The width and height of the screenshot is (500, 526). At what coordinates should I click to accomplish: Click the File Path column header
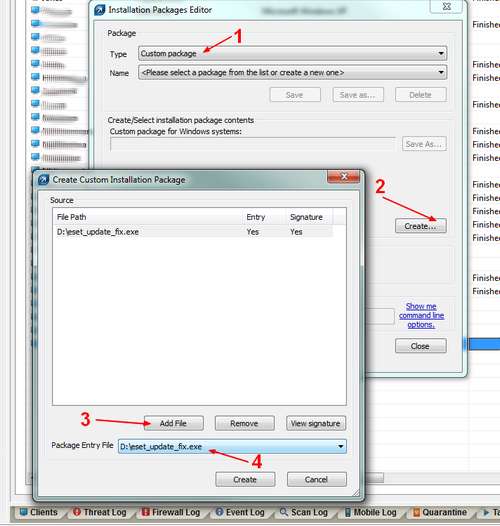148,217
